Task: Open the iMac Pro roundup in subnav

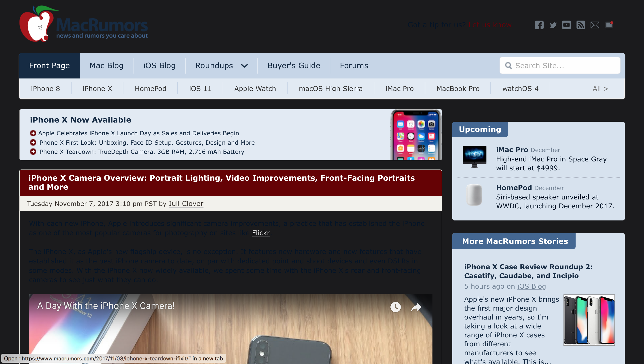Action: point(400,89)
